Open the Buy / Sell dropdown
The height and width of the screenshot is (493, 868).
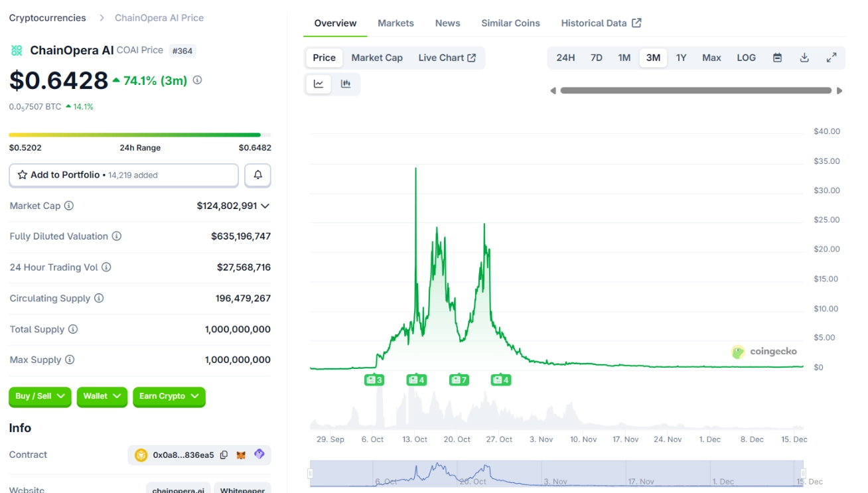point(40,396)
